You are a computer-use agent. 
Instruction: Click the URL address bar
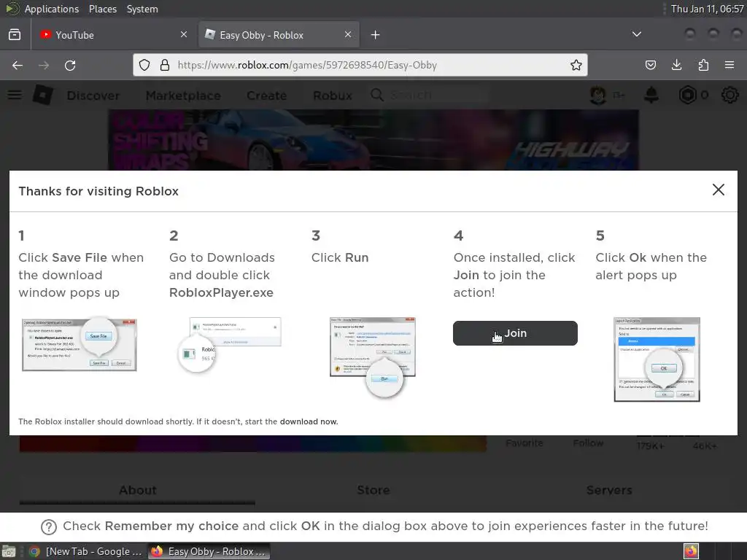360,65
